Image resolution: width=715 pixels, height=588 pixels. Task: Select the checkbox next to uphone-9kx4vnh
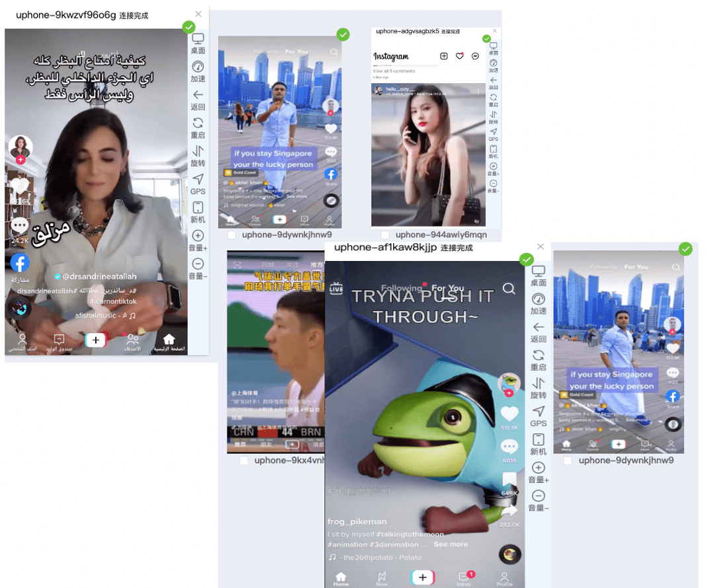pos(244,460)
